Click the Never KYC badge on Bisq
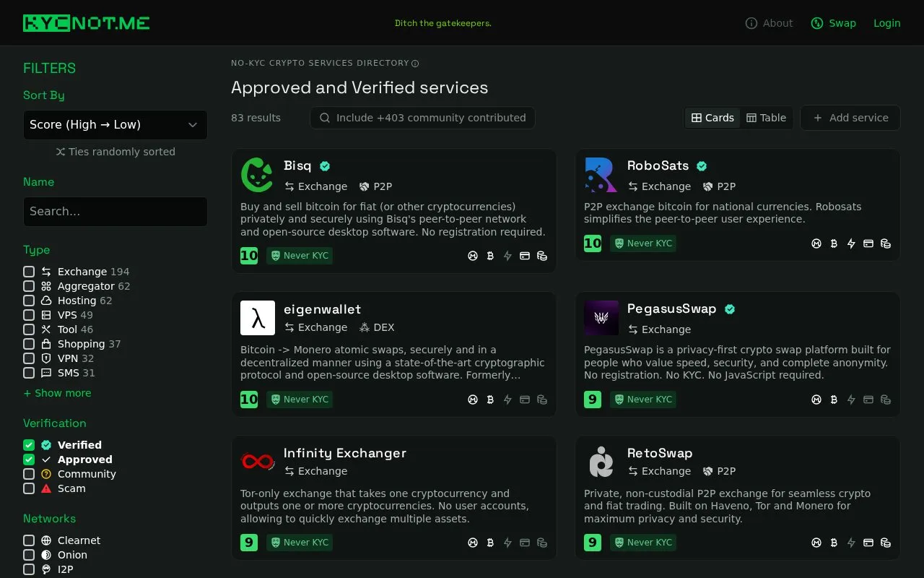 (x=300, y=256)
